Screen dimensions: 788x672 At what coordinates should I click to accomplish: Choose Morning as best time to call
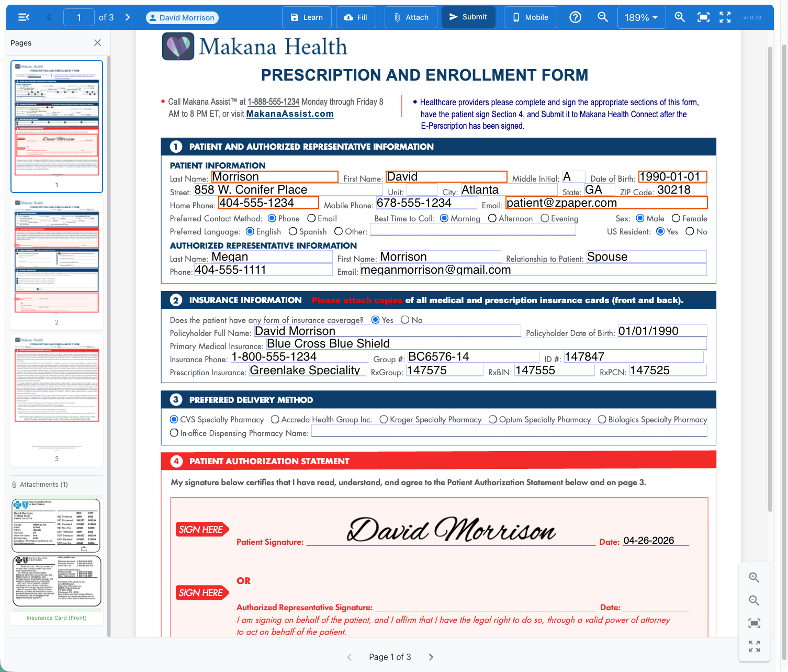444,218
